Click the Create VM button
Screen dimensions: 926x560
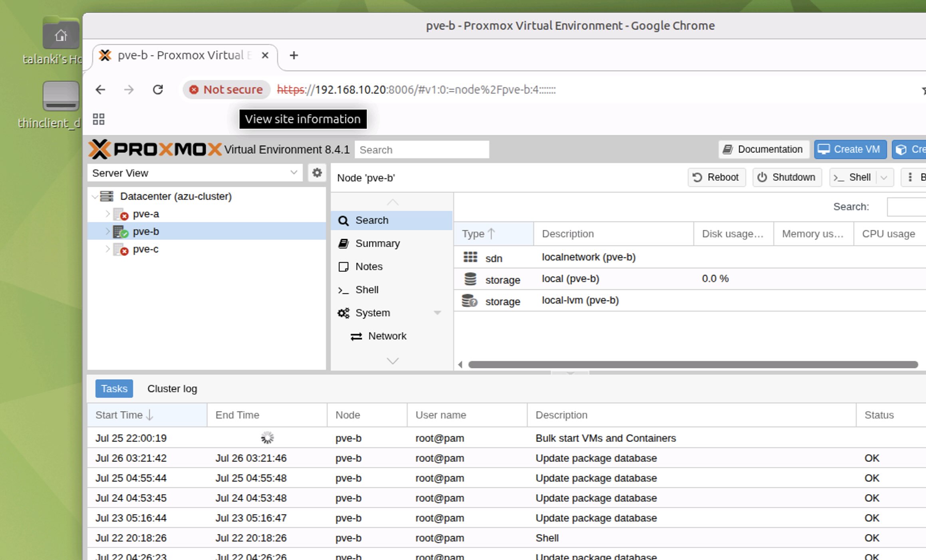click(x=850, y=149)
